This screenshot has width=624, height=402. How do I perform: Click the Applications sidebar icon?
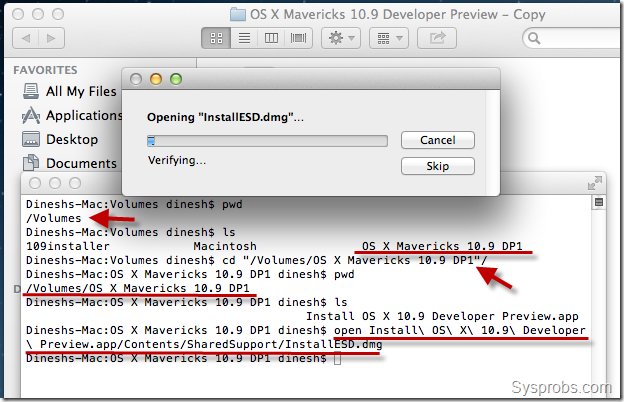tap(31, 115)
